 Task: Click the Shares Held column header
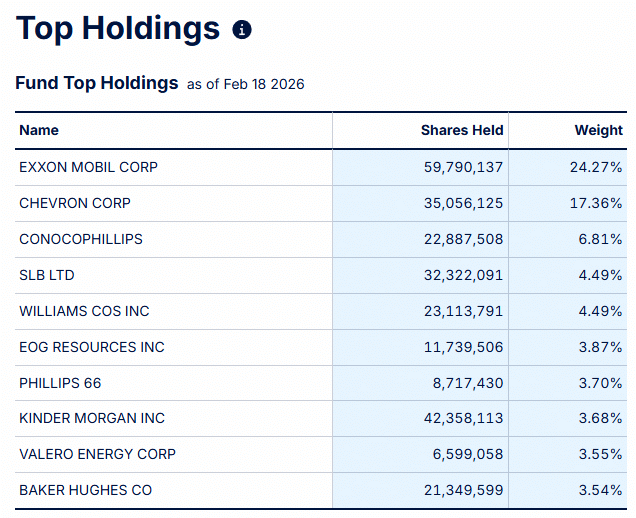tap(462, 130)
